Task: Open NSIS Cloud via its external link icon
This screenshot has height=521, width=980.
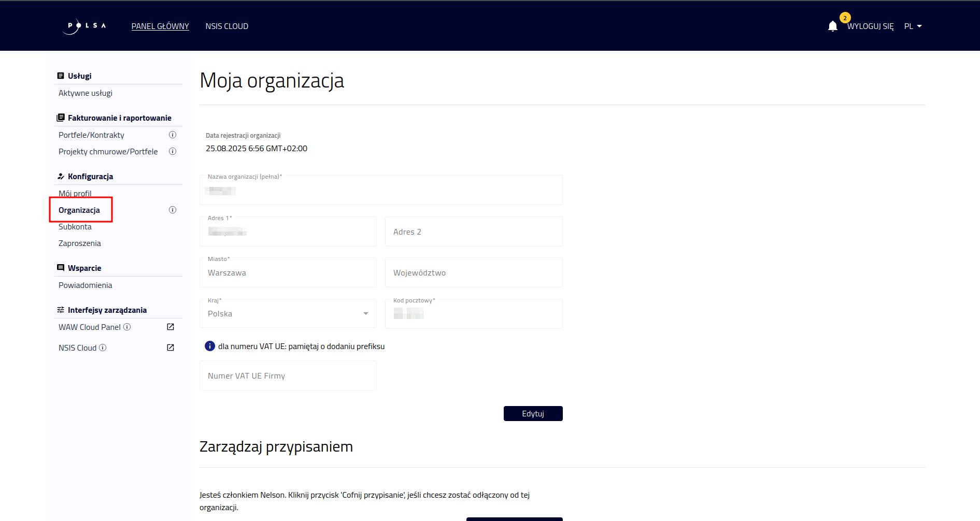Action: click(170, 348)
